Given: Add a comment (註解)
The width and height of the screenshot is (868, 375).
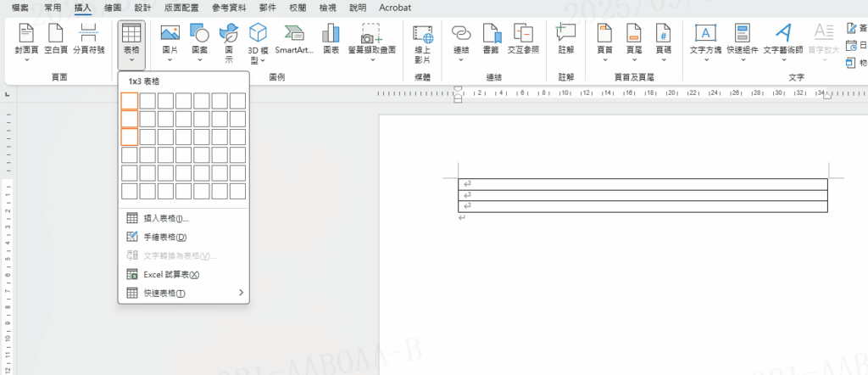Looking at the screenshot, I should (x=565, y=39).
